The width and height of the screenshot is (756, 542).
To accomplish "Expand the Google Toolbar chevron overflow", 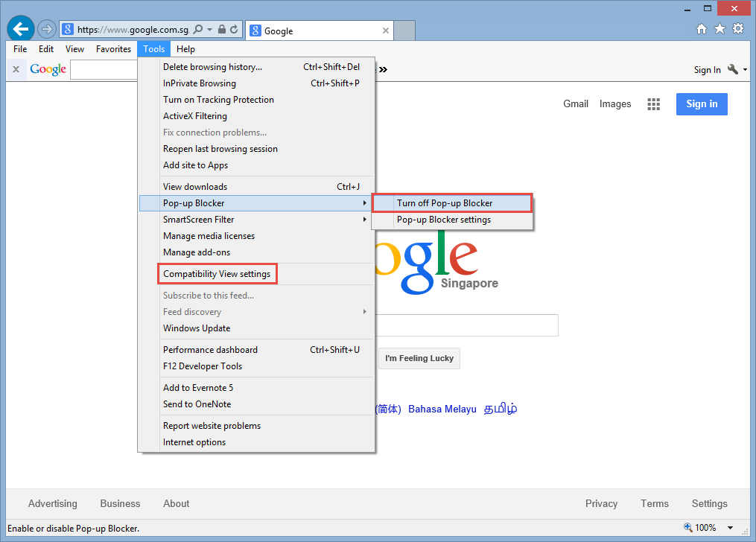I will click(x=383, y=69).
